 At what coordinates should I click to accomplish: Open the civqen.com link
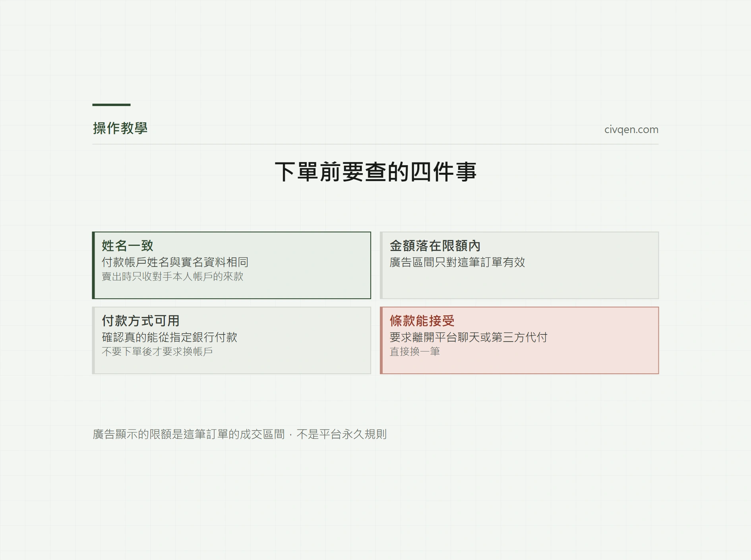631,130
